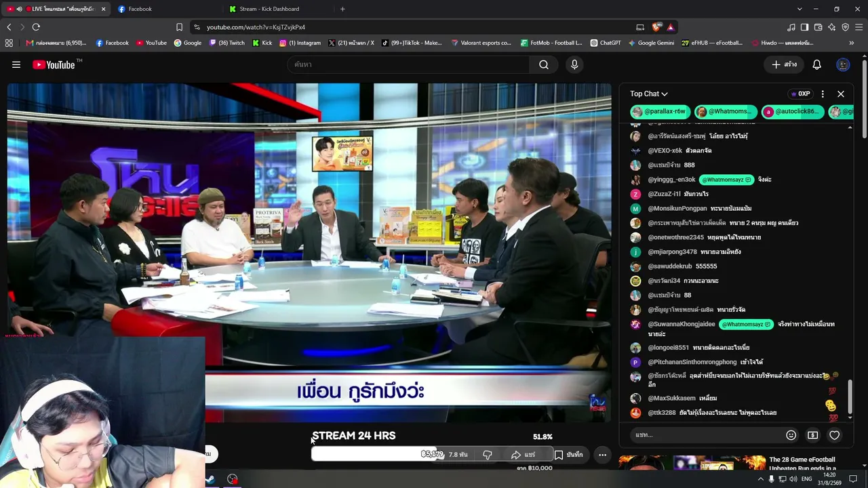Open the browser media control music icon
This screenshot has width=868, height=488.
tap(791, 27)
